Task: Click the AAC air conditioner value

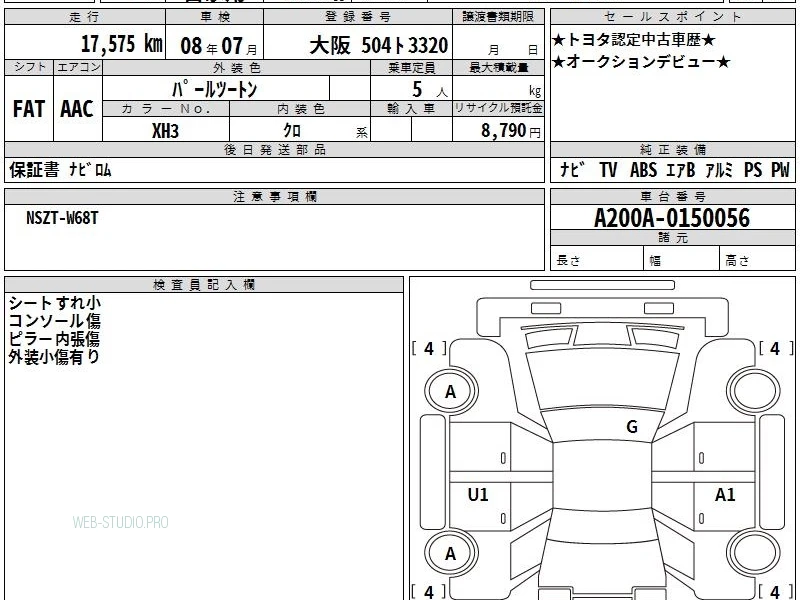Action: (x=77, y=109)
